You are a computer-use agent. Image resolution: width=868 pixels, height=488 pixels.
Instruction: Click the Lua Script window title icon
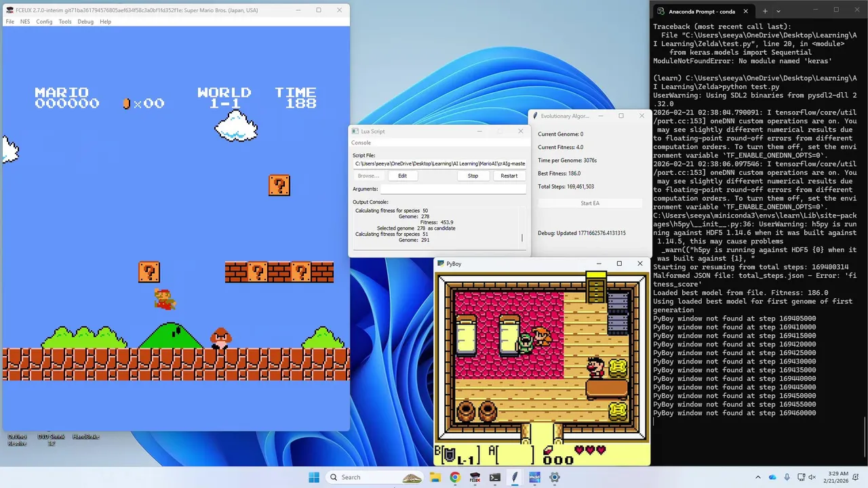coord(355,131)
